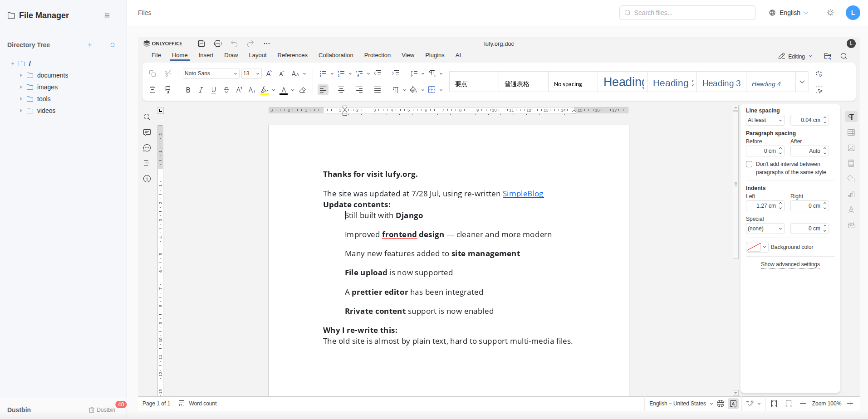The image size is (868, 419).
Task: Switch to the Insert tab
Action: (x=206, y=55)
